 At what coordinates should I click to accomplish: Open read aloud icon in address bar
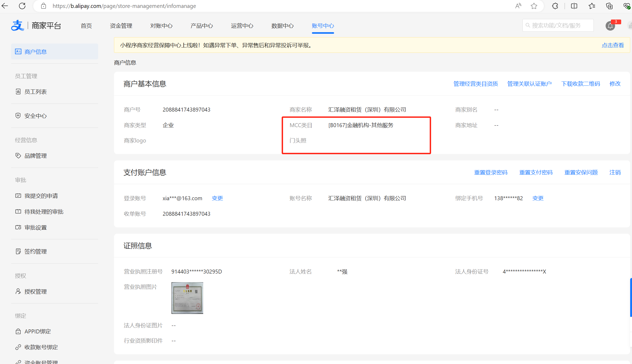[518, 6]
